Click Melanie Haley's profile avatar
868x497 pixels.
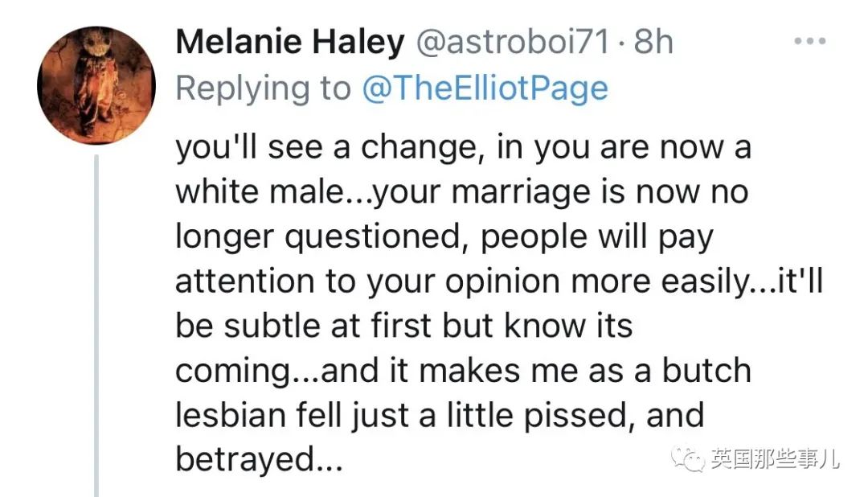[96, 85]
